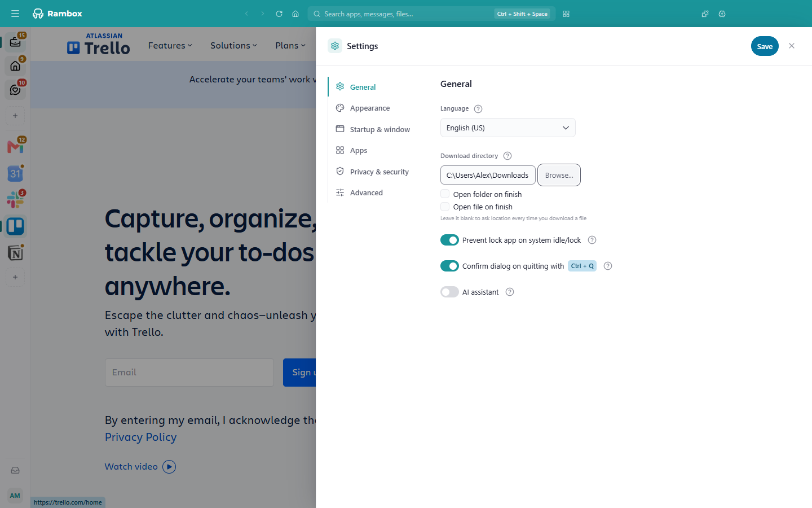Click the Download directory help icon
Viewport: 812px width, 508px height.
pyautogui.click(x=507, y=156)
